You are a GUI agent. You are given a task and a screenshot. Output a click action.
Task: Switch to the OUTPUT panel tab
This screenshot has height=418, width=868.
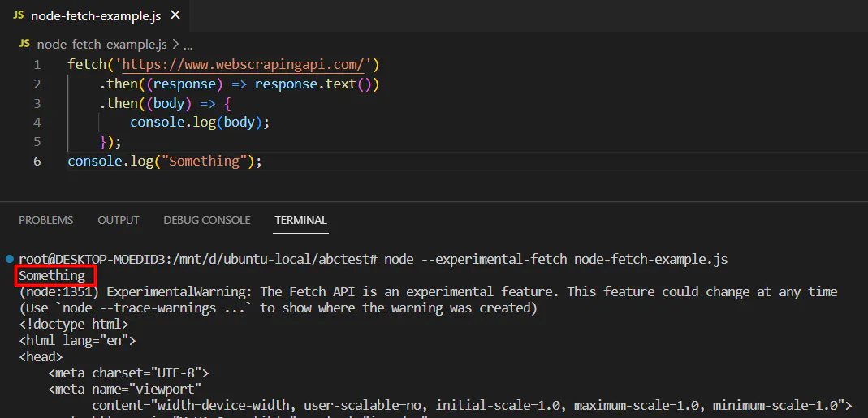119,220
